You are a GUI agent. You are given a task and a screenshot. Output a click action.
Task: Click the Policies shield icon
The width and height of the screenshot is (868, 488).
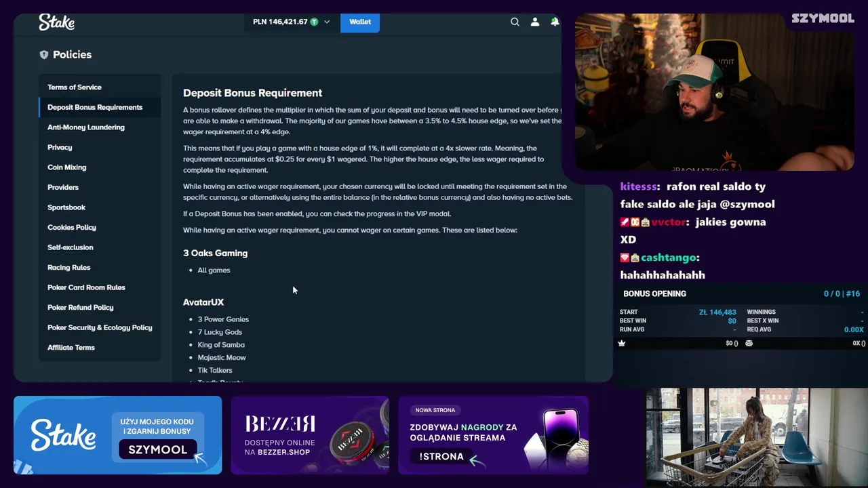pos(44,55)
